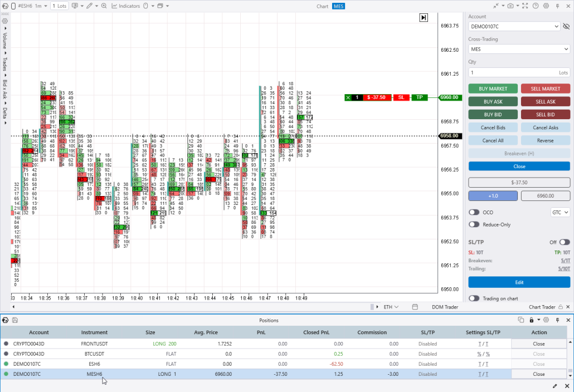Screen dimensions: 574x392
Task: Close the MESH6 LONG position row
Action: coord(538,374)
